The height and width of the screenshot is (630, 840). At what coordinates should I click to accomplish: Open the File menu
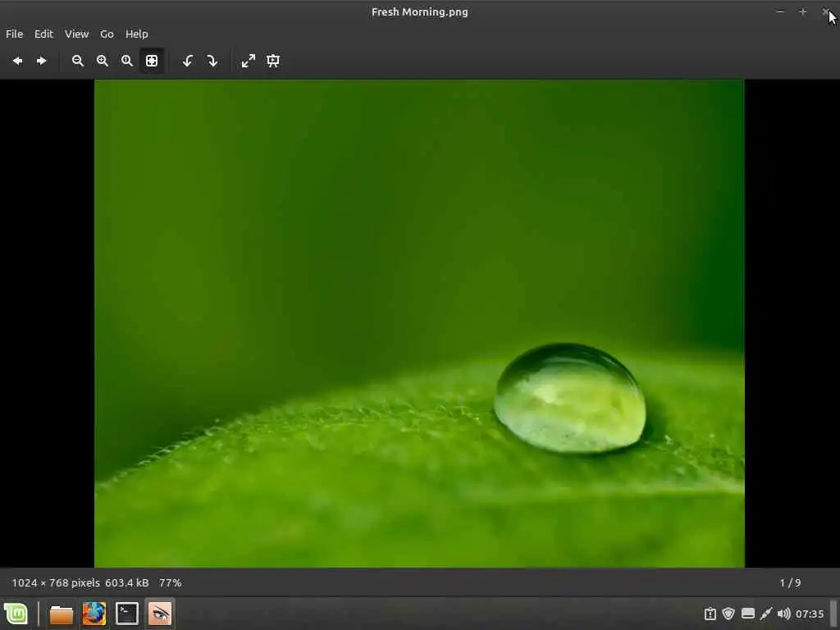[x=15, y=34]
